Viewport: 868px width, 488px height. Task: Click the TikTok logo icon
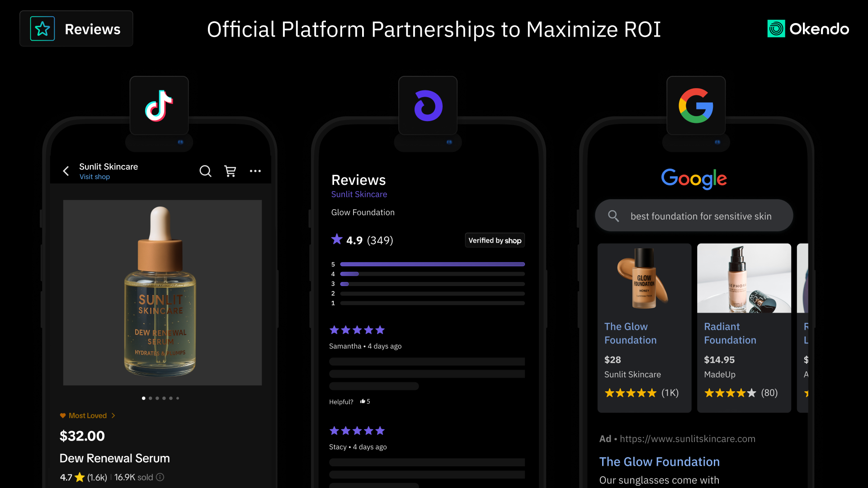pos(159,106)
